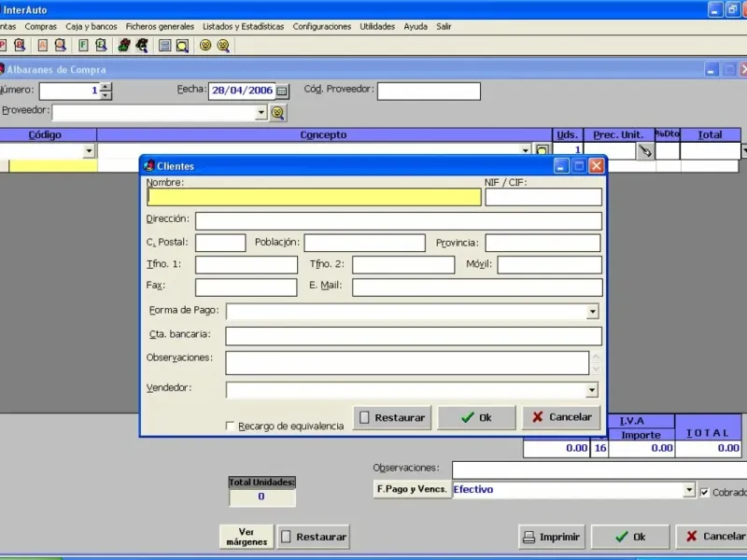This screenshot has width=747, height=560.
Task: Open the Listados y Estadísticas menu
Action: pyautogui.click(x=243, y=27)
